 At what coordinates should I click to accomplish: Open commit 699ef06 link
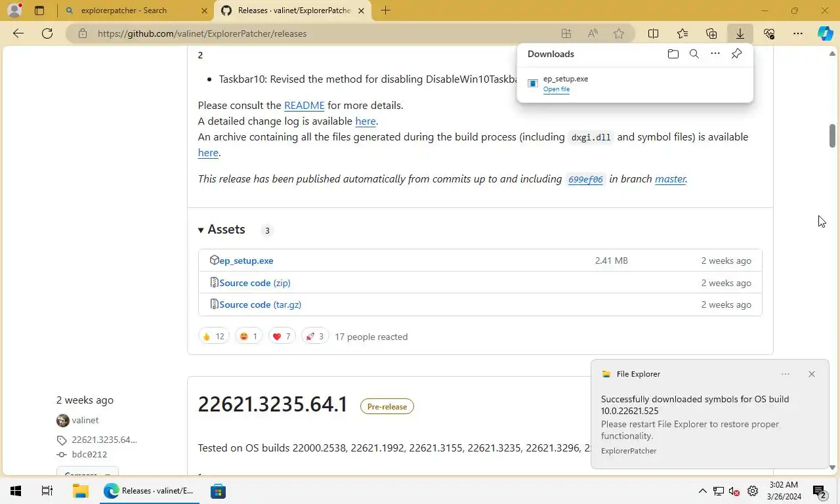coord(585,179)
